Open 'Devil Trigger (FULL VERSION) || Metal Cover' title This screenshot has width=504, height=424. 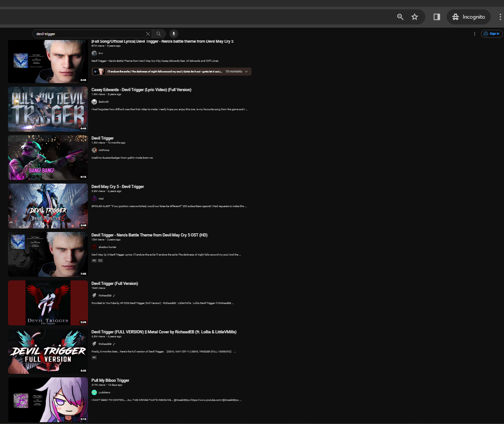[164, 332]
